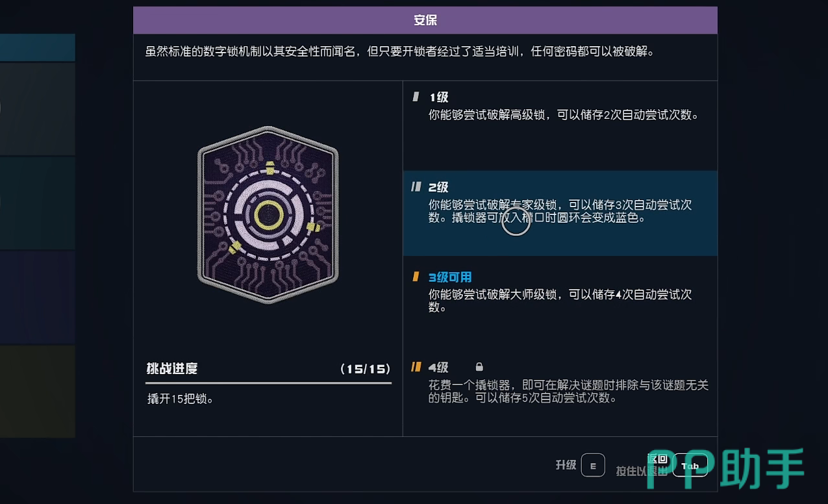Click the 安保 purple title header
This screenshot has height=504, width=828.
click(425, 20)
